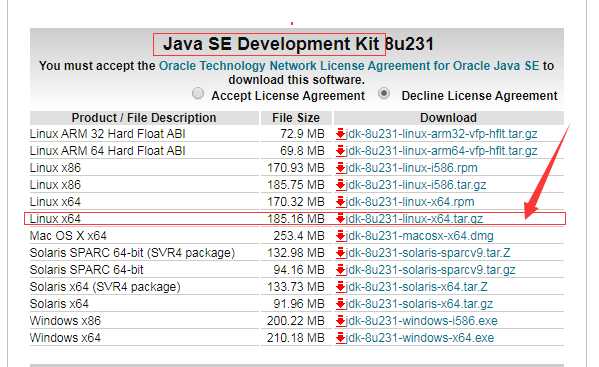Click download arrow icon for solaris-sparcv9.tar.gz
This screenshot has width=599, height=367.
341,270
